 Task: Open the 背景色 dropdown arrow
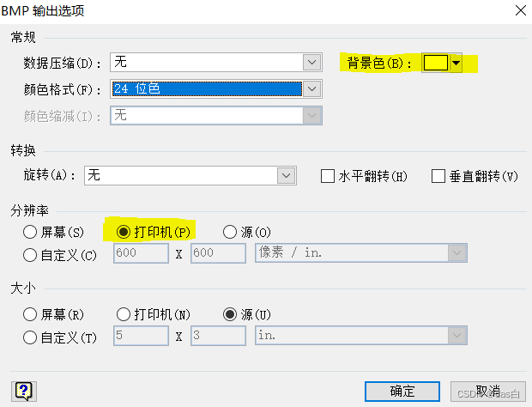click(456, 63)
